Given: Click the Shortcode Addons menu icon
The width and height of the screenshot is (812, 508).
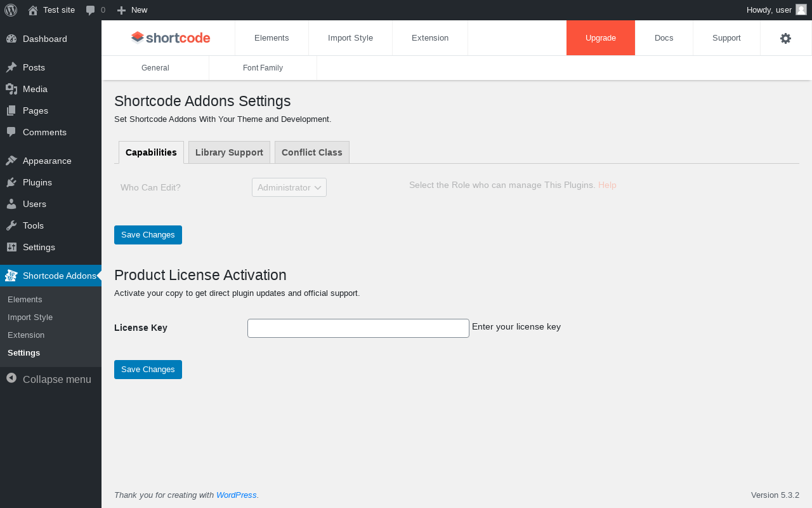Looking at the screenshot, I should tap(11, 276).
